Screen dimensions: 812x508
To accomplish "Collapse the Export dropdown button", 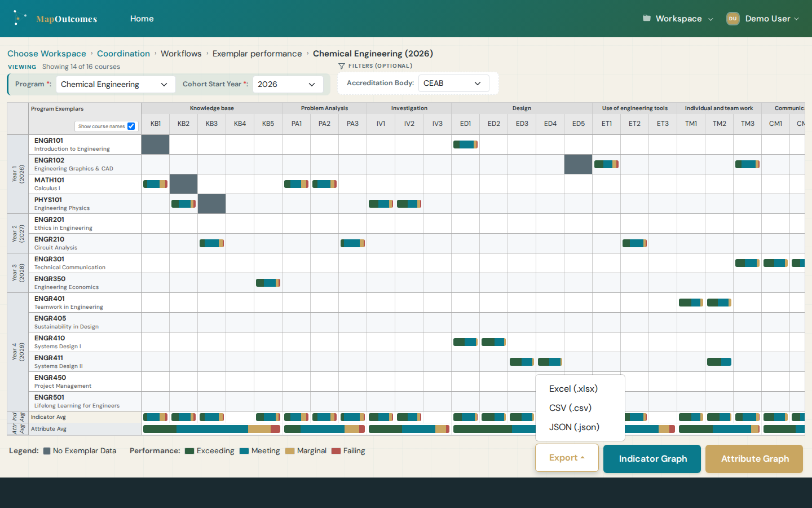I will pos(567,458).
